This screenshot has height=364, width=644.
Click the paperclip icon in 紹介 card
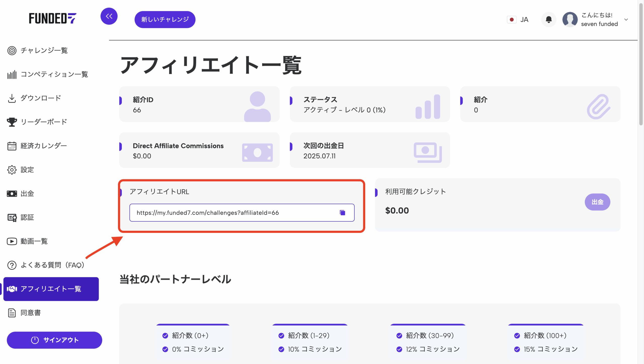pos(598,106)
